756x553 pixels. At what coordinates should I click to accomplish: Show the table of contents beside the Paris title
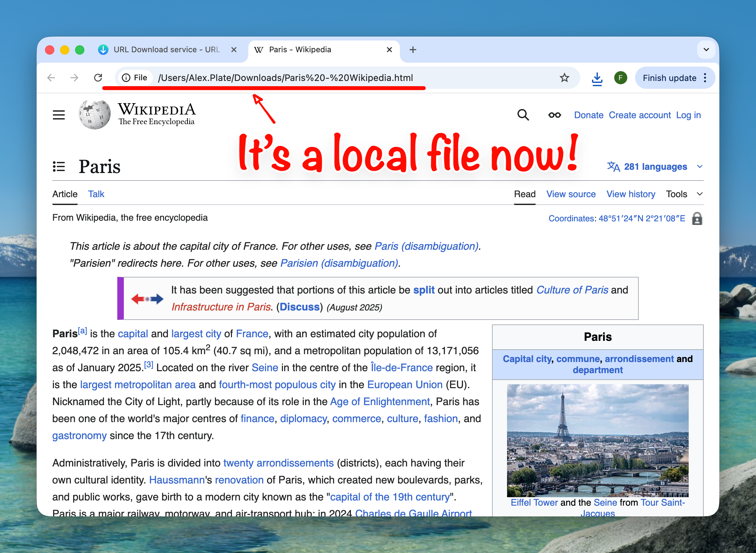(x=59, y=166)
